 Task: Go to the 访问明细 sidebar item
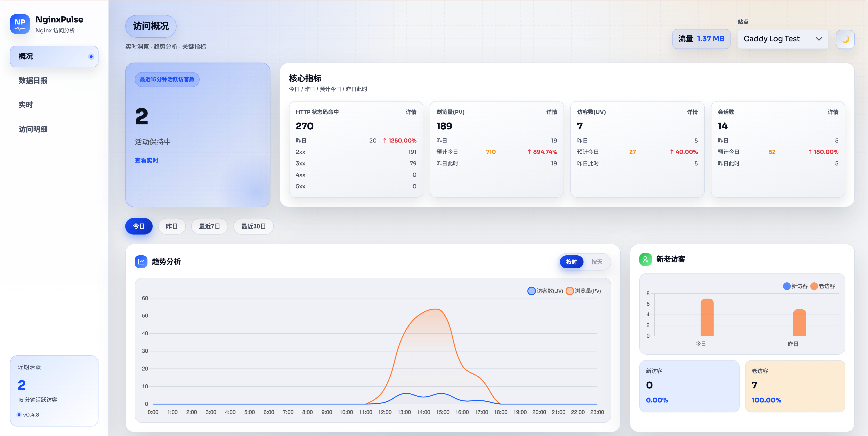pos(33,129)
